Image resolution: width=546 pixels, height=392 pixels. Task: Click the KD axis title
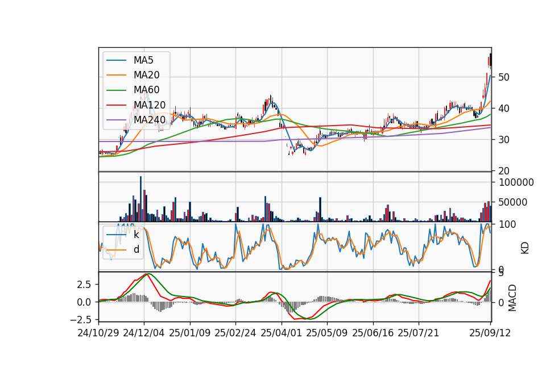[525, 248]
